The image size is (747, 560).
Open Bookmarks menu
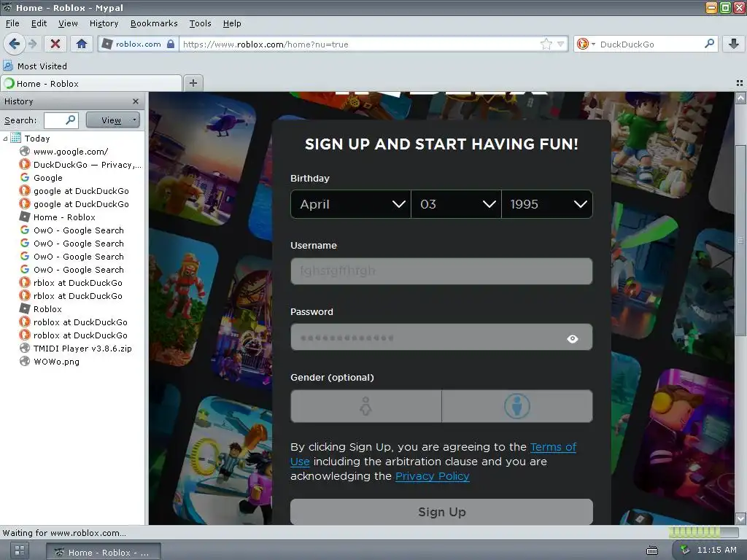tap(154, 23)
